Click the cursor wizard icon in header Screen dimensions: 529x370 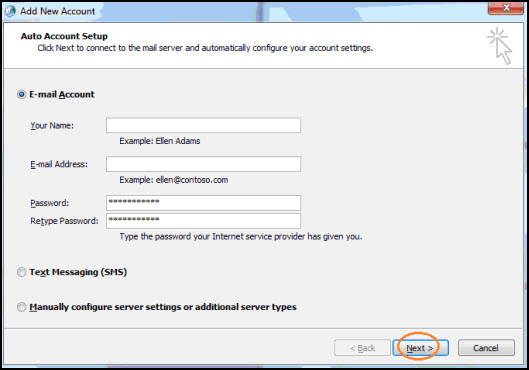[x=500, y=46]
